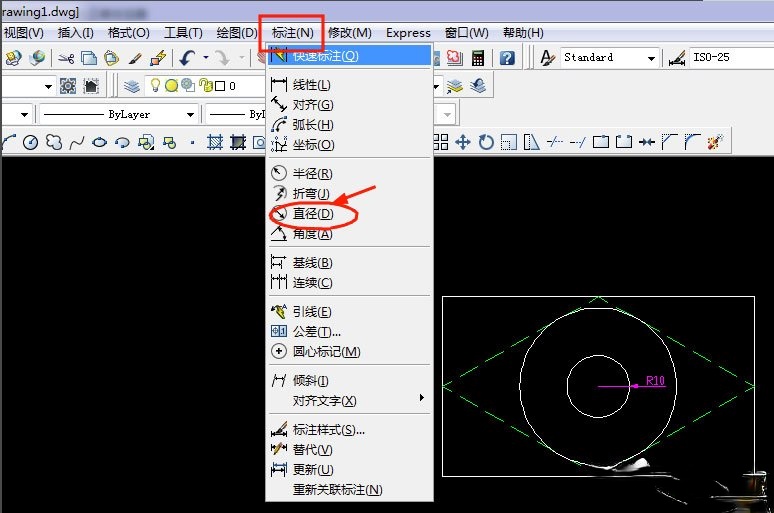Open the Block Editor icon

coord(158,58)
